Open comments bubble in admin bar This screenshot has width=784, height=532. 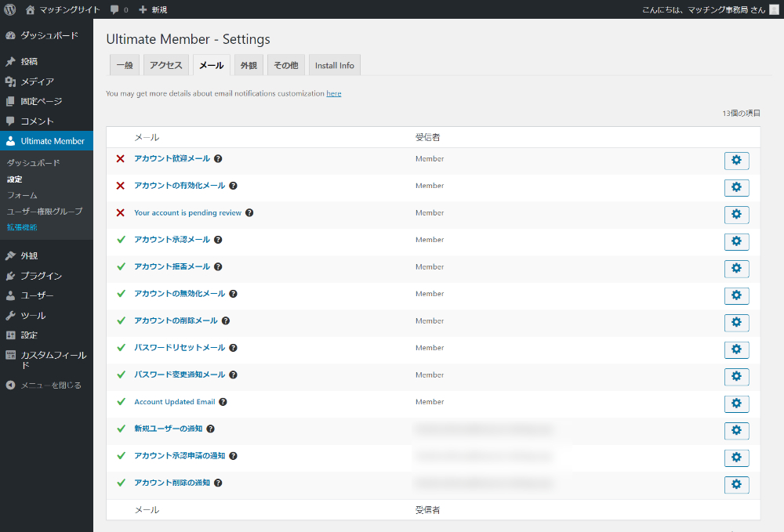119,9
